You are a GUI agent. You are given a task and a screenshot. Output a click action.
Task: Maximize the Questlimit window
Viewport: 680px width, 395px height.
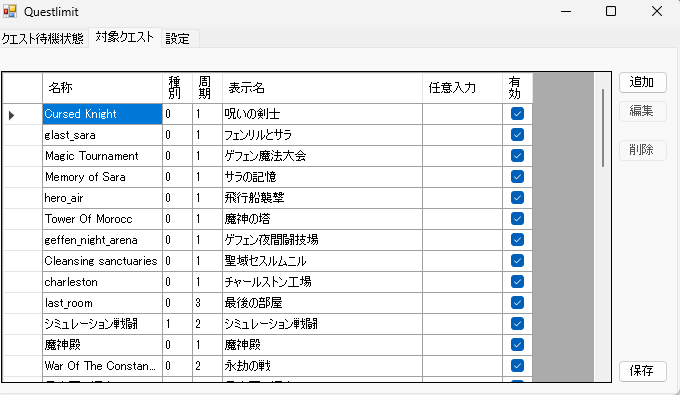(x=611, y=11)
